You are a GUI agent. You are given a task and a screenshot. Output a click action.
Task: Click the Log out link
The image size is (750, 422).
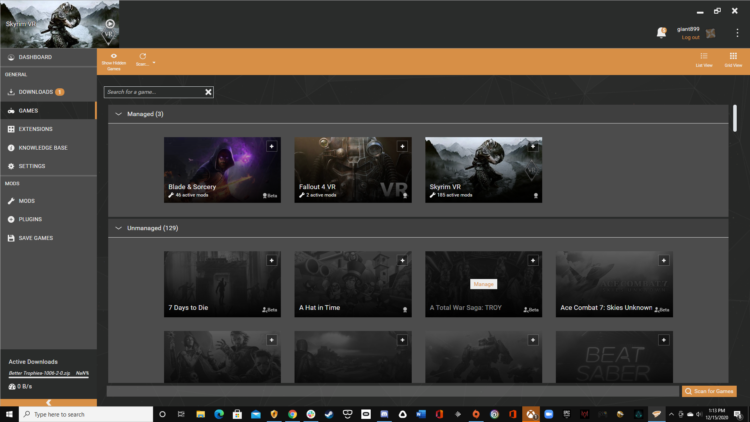click(690, 37)
